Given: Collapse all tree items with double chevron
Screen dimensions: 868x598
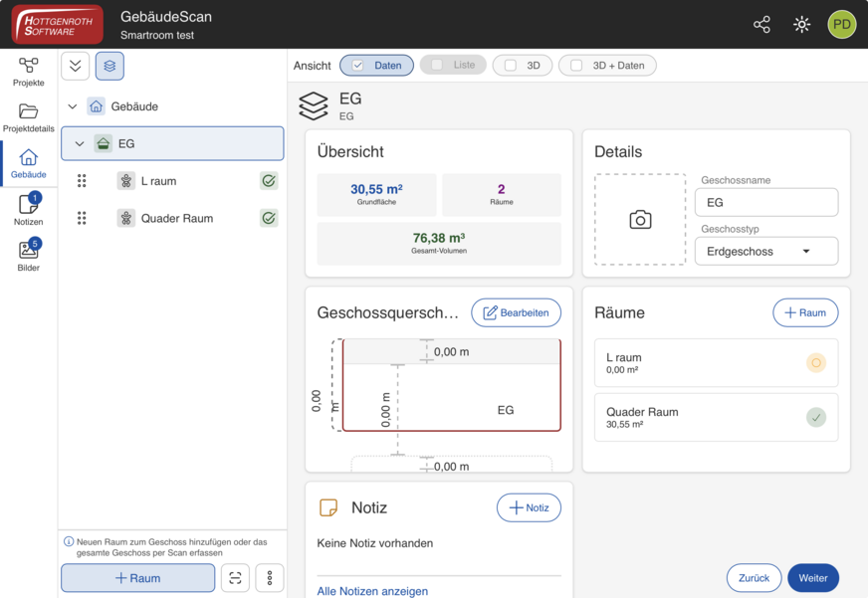Looking at the screenshot, I should 76,66.
